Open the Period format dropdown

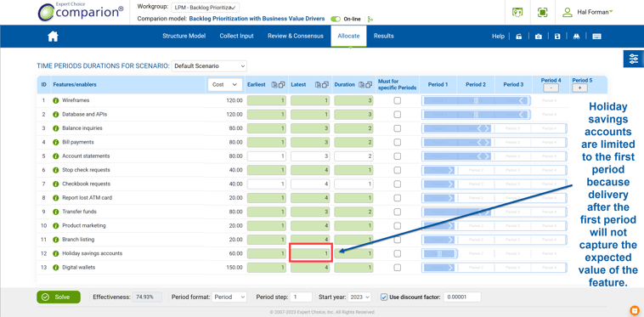pyautogui.click(x=229, y=297)
